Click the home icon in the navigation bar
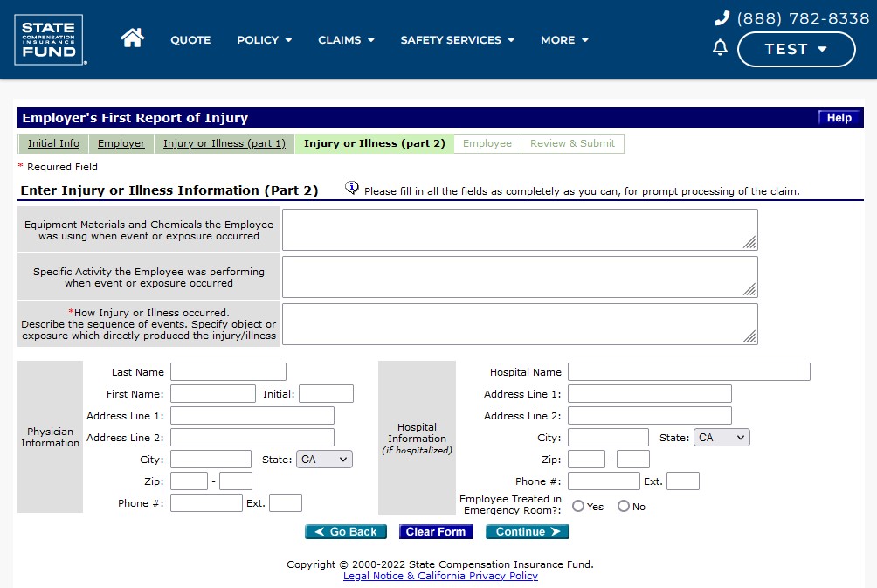 coord(132,38)
